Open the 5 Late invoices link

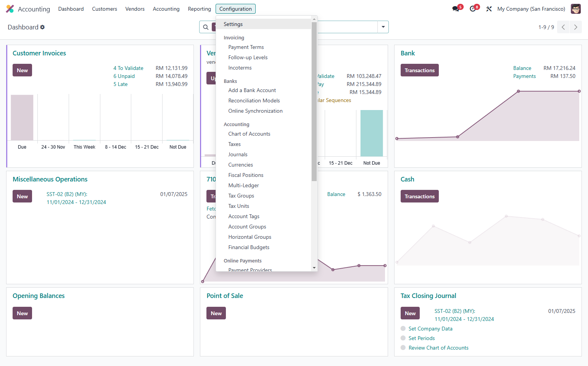tap(121, 84)
